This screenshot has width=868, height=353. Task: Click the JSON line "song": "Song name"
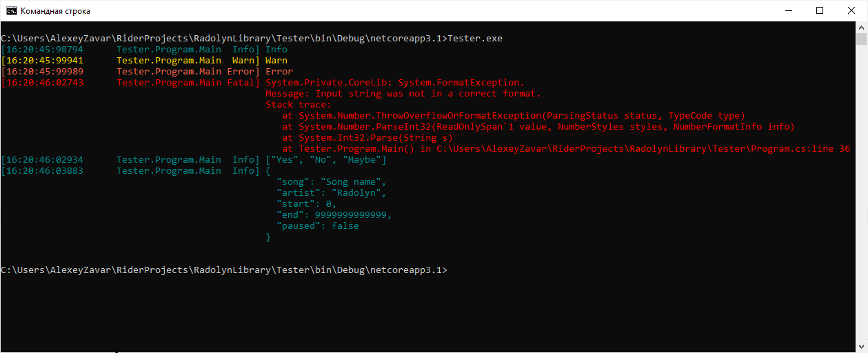[332, 182]
